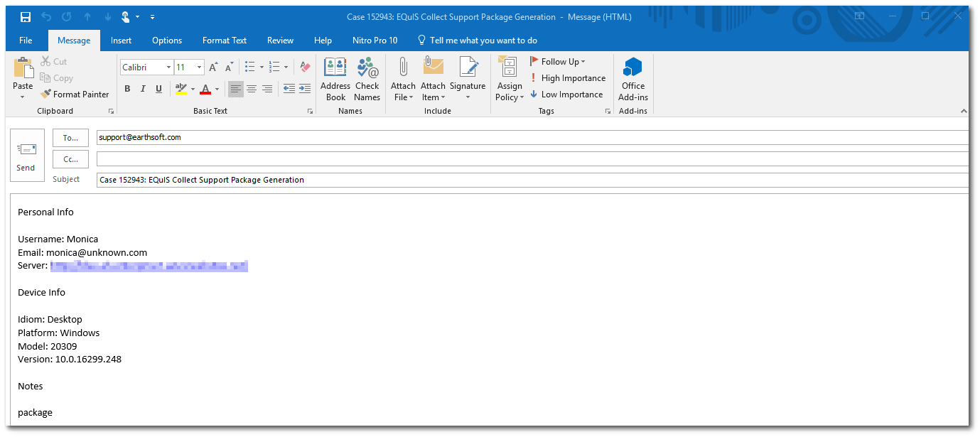
Task: Open the Follow Up flag menu
Action: point(558,62)
